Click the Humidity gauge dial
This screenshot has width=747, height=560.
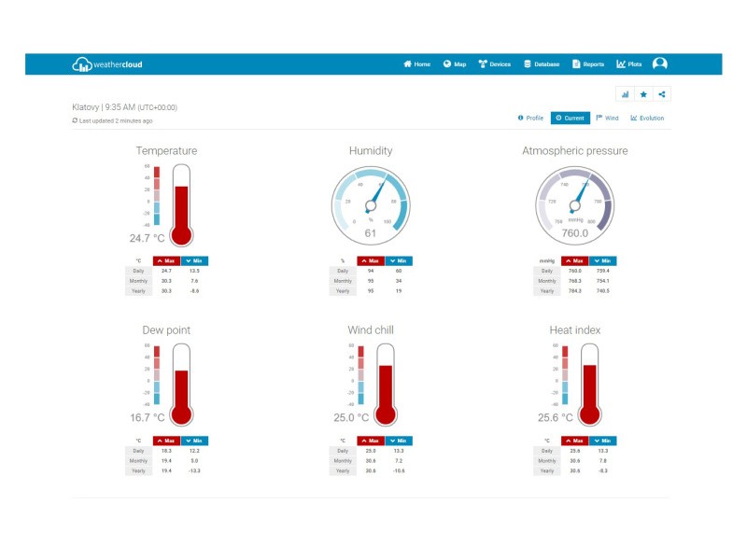pos(371,201)
